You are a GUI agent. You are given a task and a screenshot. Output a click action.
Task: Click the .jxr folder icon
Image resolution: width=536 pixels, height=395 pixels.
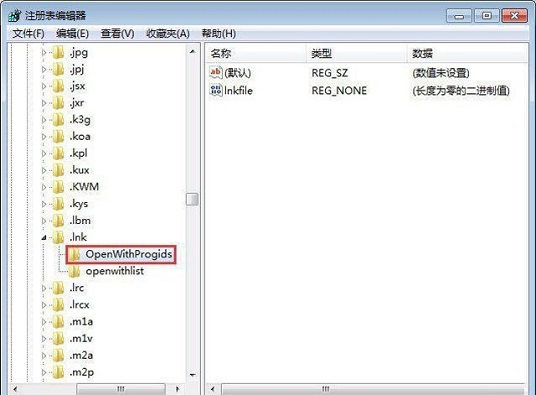pyautogui.click(x=58, y=103)
